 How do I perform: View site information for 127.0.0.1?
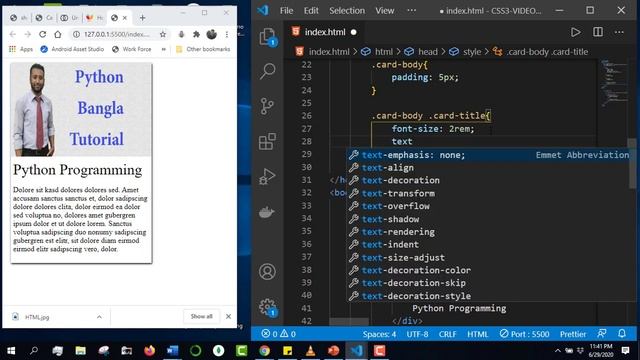[x=76, y=34]
